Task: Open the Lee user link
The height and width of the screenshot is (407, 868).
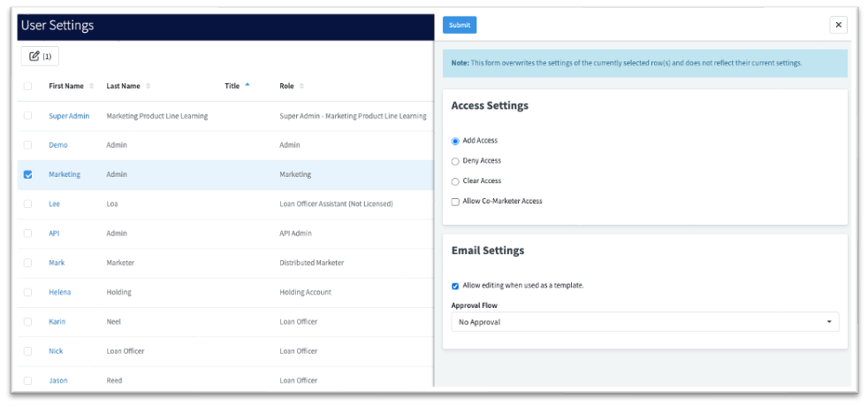Action: tap(54, 203)
